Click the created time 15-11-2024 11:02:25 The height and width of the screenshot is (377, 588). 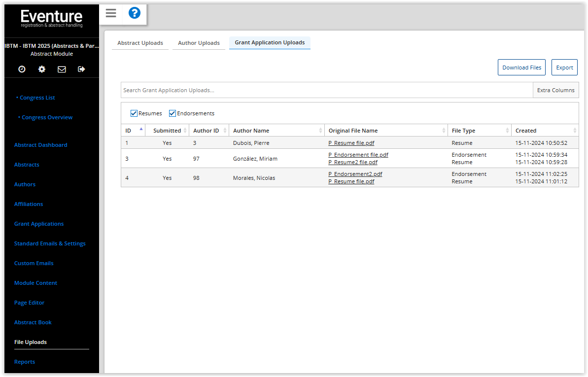click(x=541, y=174)
